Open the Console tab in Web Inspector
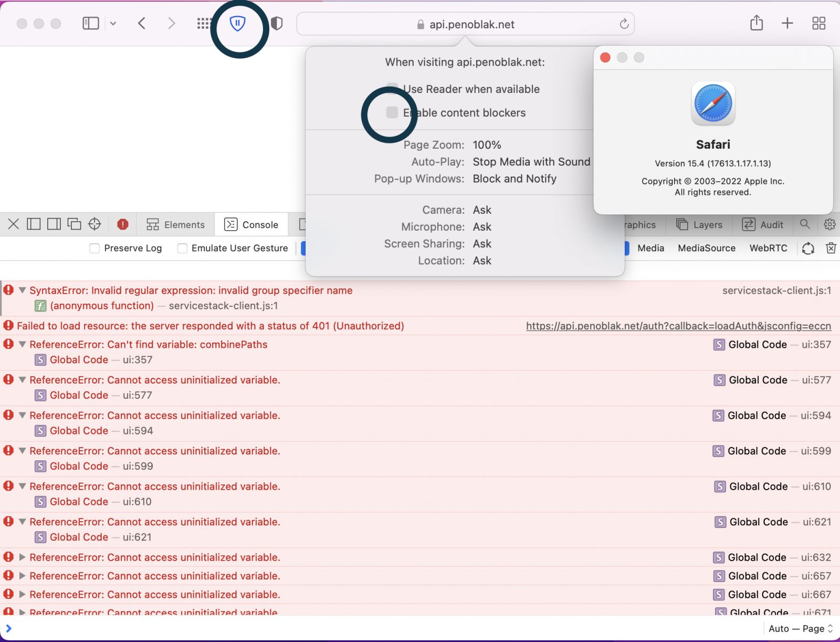The image size is (840, 642). pos(252,224)
